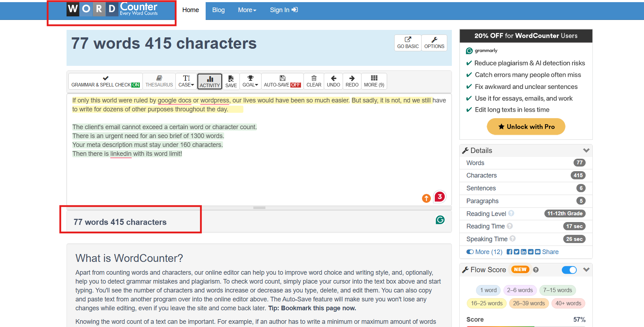Collapse the Details panel chevron

point(586,151)
